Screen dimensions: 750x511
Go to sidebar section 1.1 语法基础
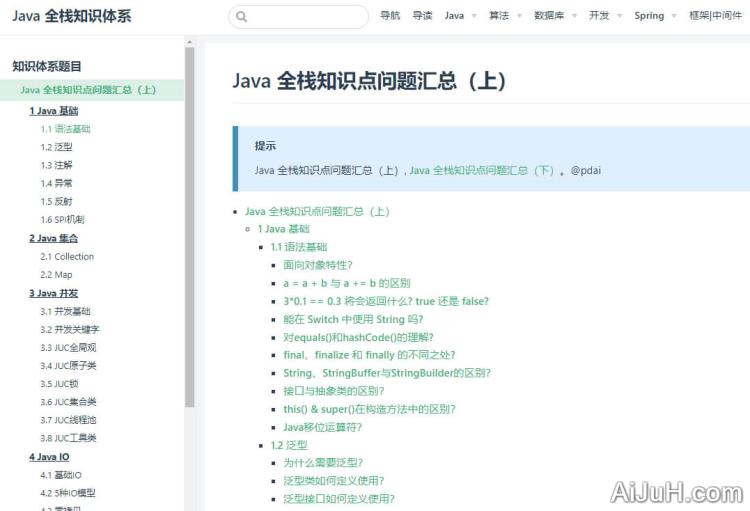tap(66, 129)
